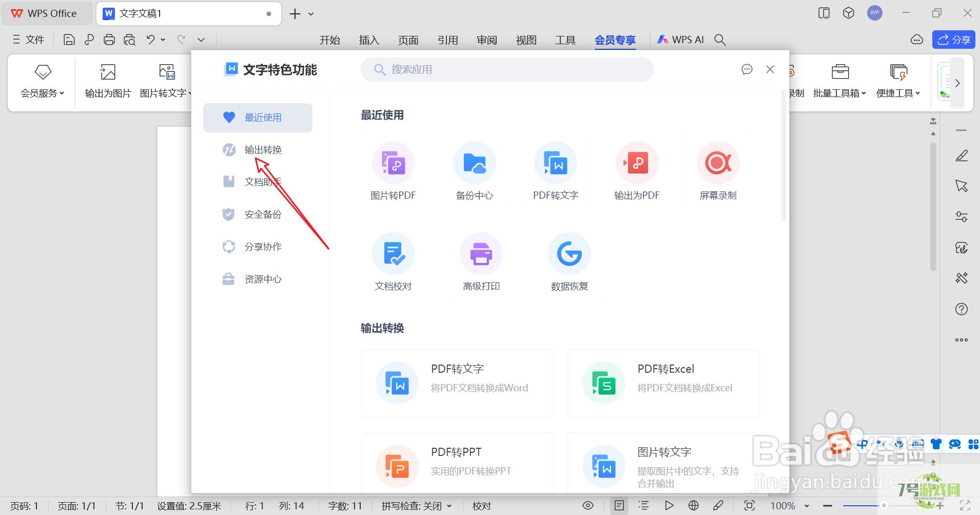Open the new tab dropdown arrow beside plus
980x515 pixels.
coord(311,14)
